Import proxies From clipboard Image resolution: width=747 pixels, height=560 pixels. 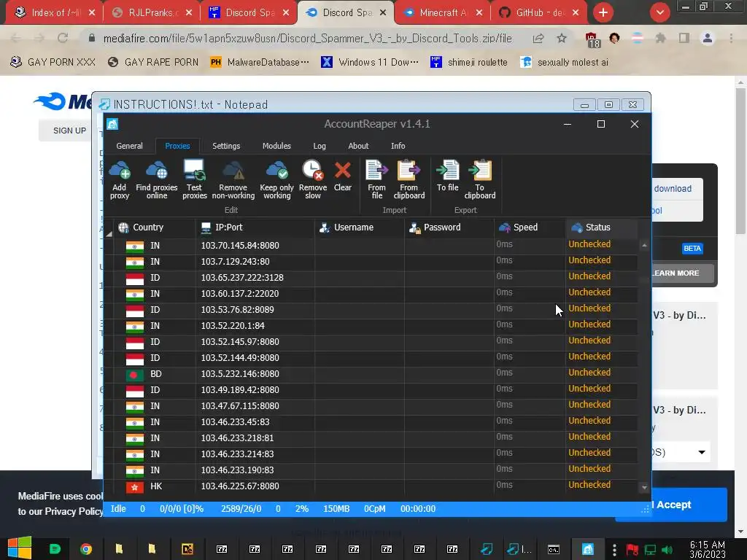[409, 179]
